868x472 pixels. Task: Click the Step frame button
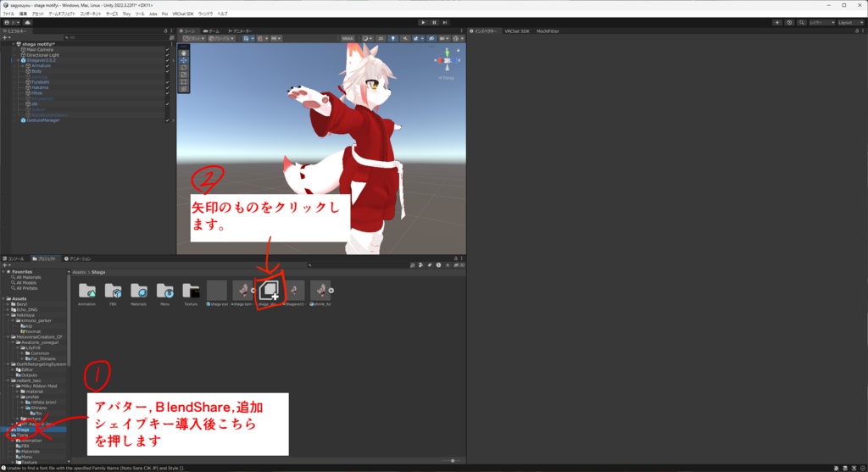coord(445,23)
